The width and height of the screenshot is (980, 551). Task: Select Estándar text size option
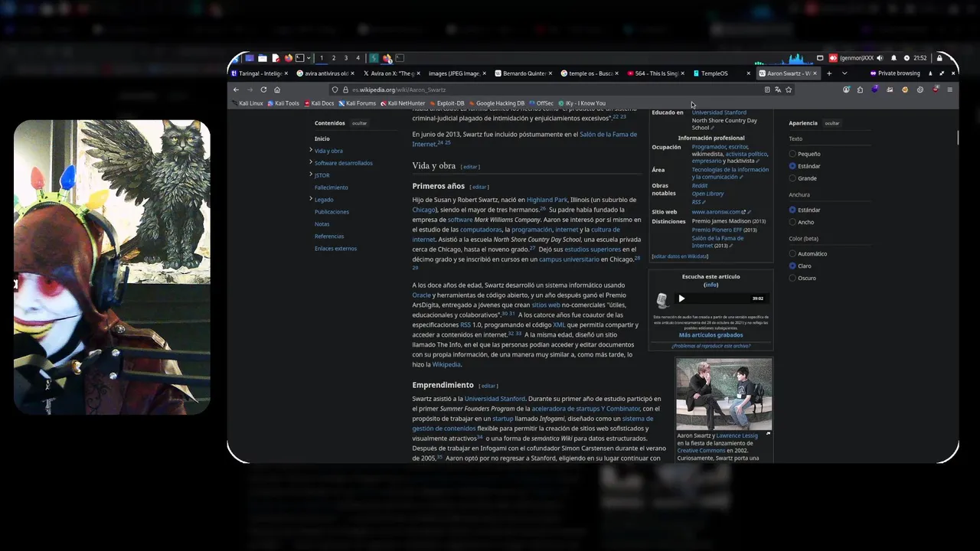point(792,166)
